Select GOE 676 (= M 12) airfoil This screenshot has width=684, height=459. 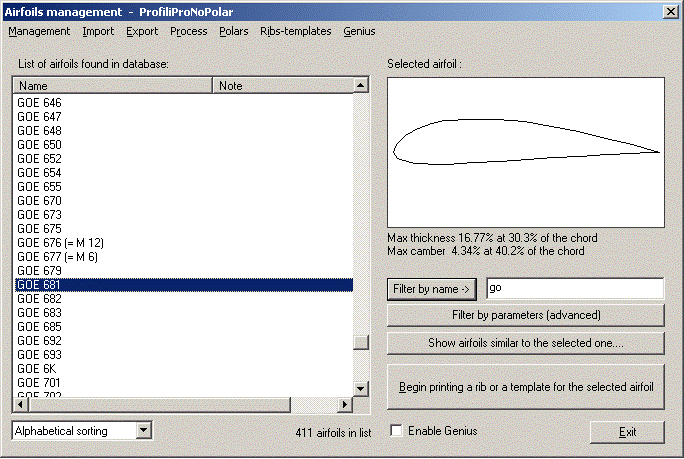click(x=61, y=243)
